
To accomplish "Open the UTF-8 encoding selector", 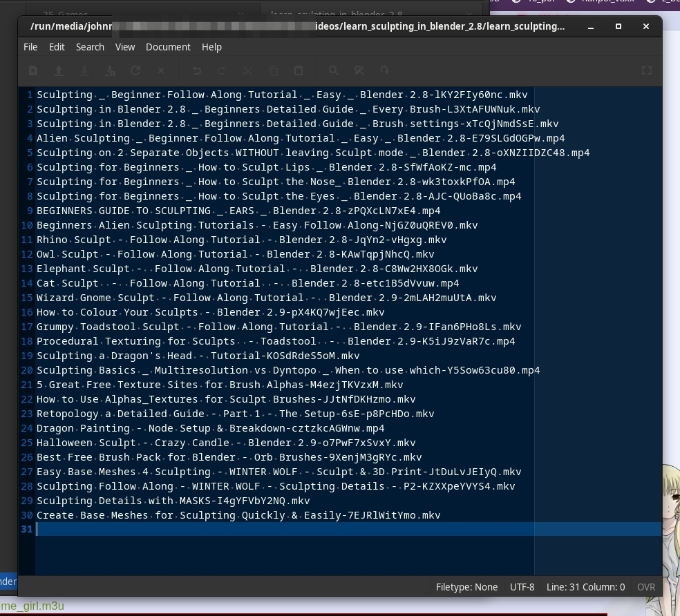I will click(522, 587).
